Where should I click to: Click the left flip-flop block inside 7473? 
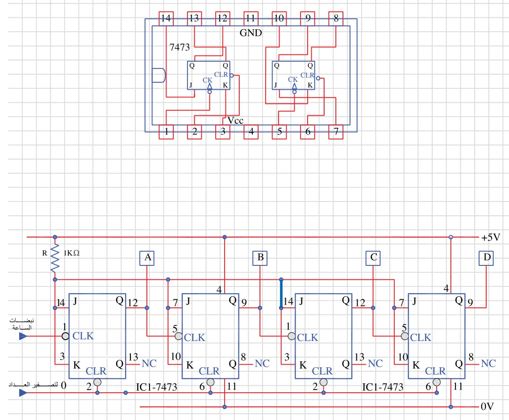coord(209,76)
